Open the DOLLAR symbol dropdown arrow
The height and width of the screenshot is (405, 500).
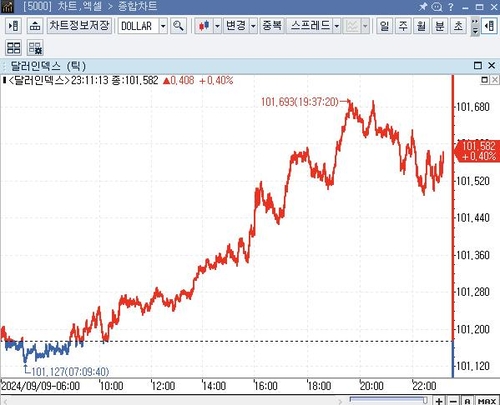163,26
